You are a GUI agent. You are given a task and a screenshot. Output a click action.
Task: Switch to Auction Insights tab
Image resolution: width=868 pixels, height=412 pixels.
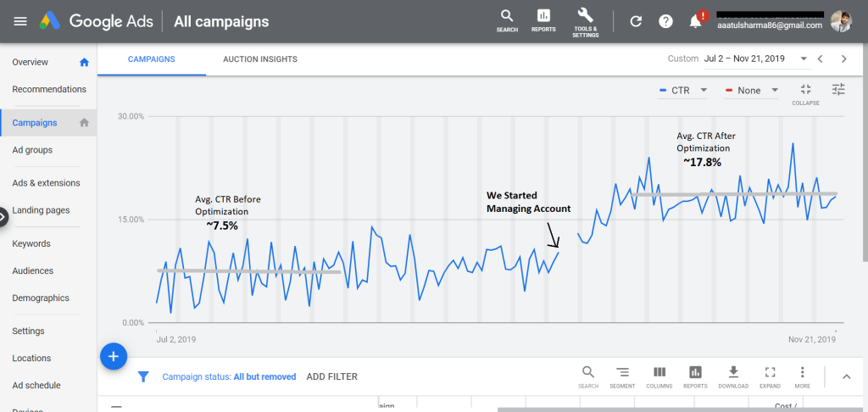tap(259, 59)
